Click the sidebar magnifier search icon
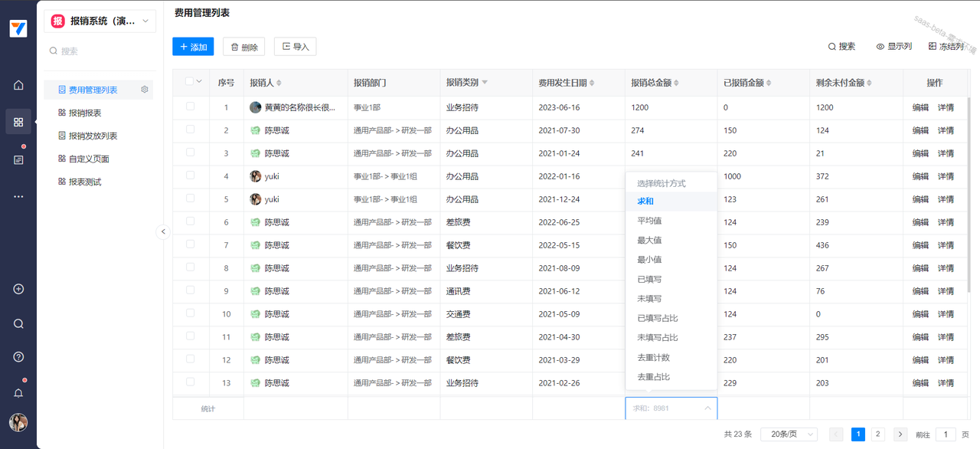 [x=18, y=323]
